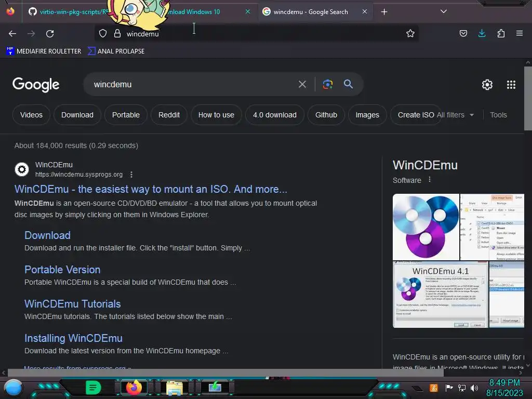
Task: Open knowledge panel more options dots
Action: pyautogui.click(x=430, y=179)
